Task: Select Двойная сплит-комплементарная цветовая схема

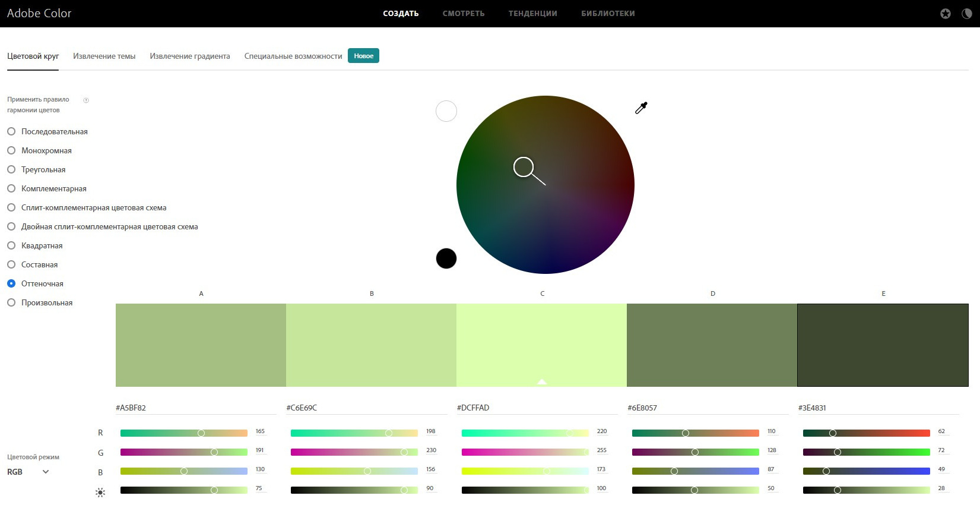Action: pos(103,226)
